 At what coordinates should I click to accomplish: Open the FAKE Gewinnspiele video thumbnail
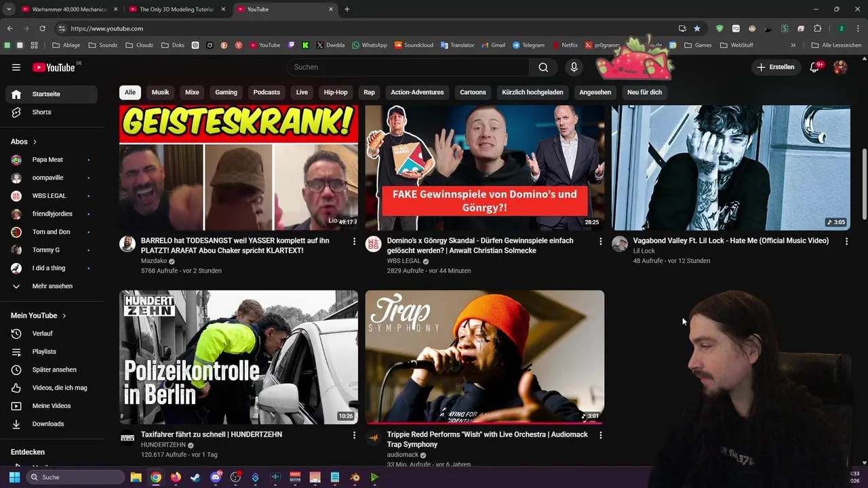coord(485,168)
